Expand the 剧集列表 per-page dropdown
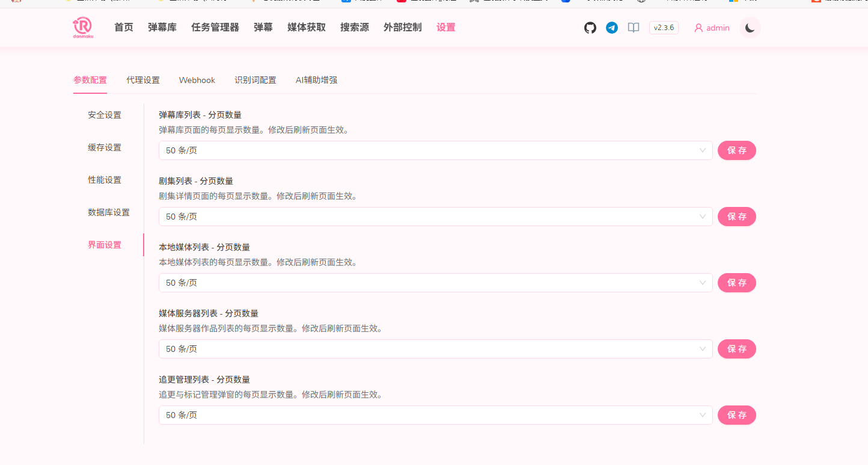The image size is (868, 465). coord(435,217)
